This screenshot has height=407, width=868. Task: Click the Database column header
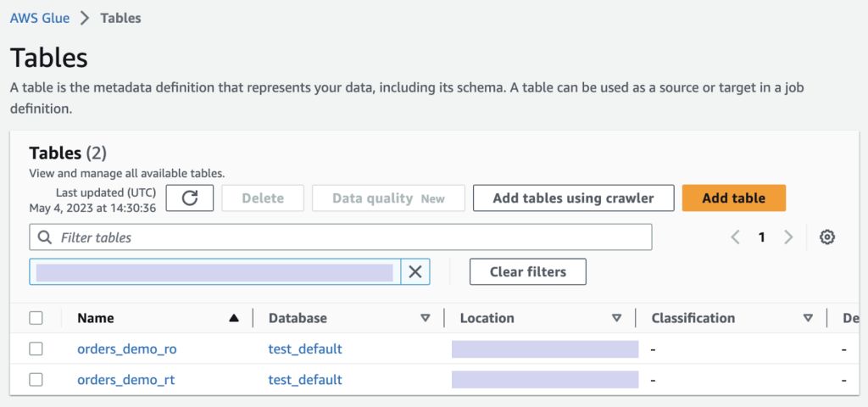[x=298, y=318]
